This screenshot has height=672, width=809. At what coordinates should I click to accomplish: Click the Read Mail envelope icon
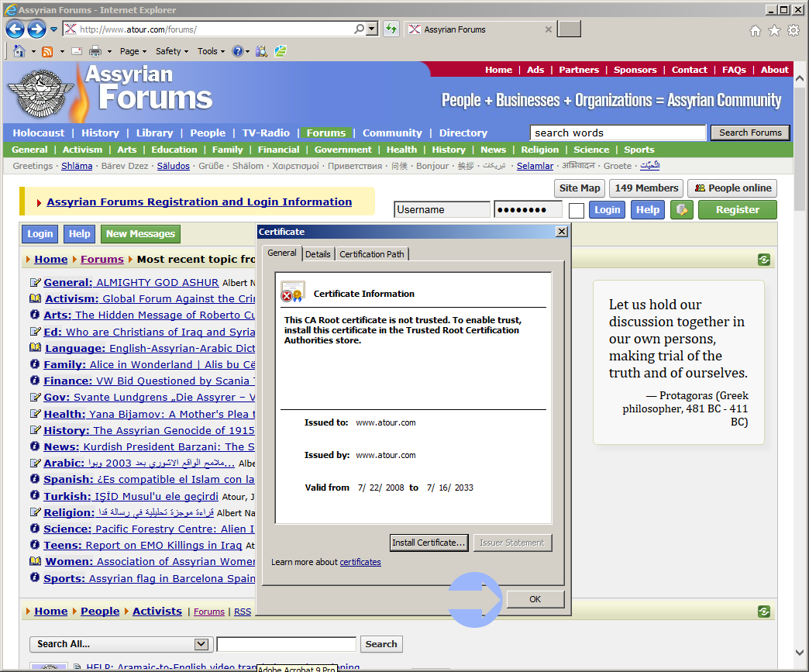point(77,51)
